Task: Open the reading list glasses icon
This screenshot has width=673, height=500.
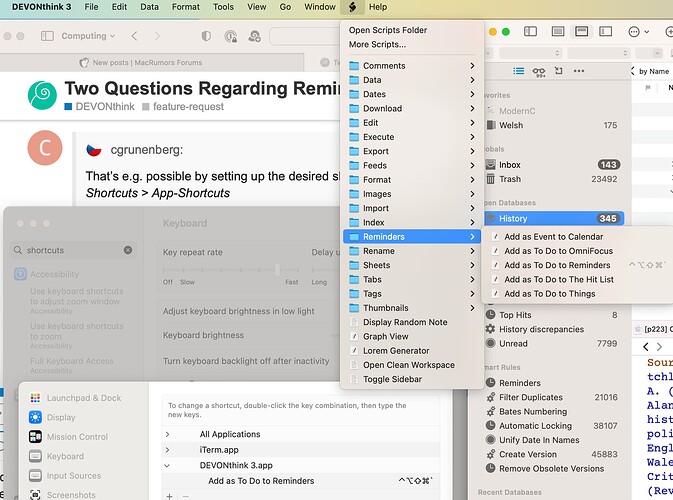Action: (x=539, y=71)
